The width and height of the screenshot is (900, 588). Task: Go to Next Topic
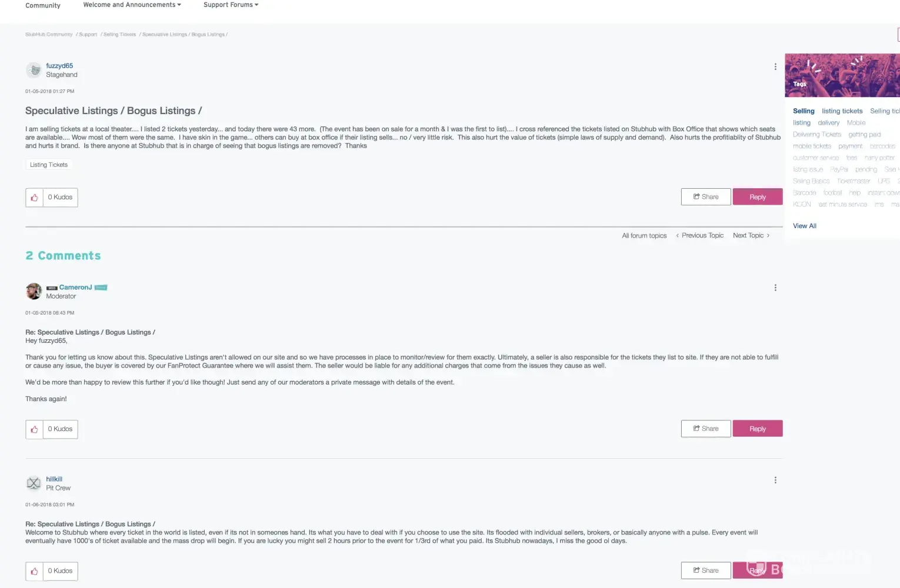click(751, 235)
